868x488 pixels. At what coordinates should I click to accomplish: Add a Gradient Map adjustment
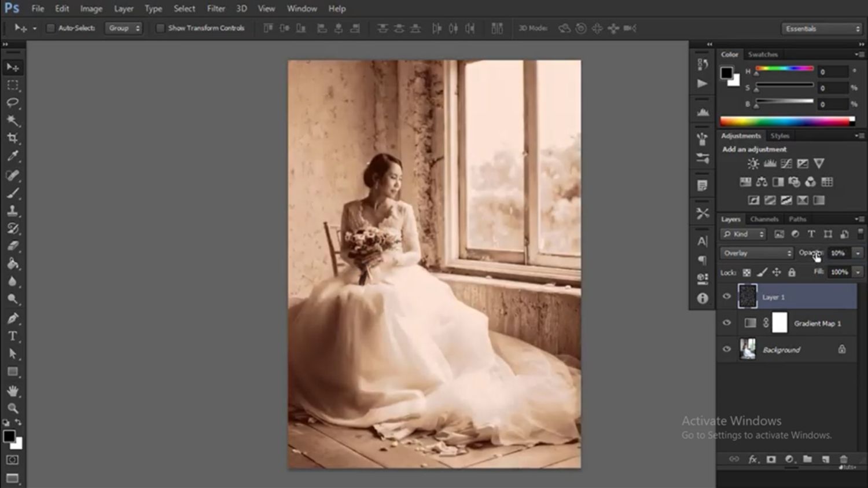coord(819,200)
